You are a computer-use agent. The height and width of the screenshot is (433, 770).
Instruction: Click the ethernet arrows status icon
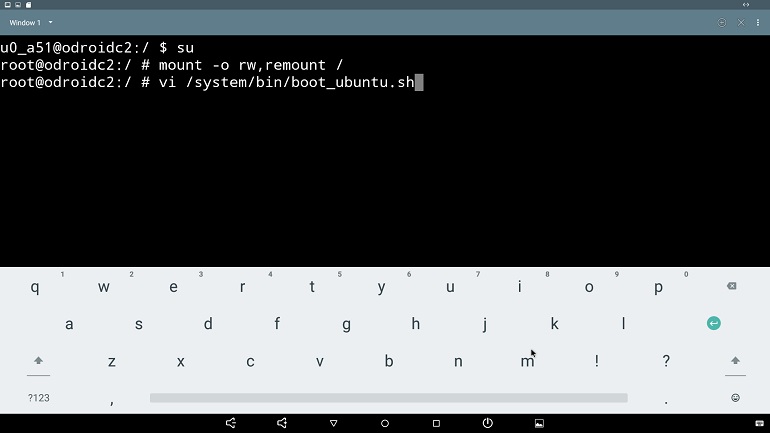tap(746, 5)
